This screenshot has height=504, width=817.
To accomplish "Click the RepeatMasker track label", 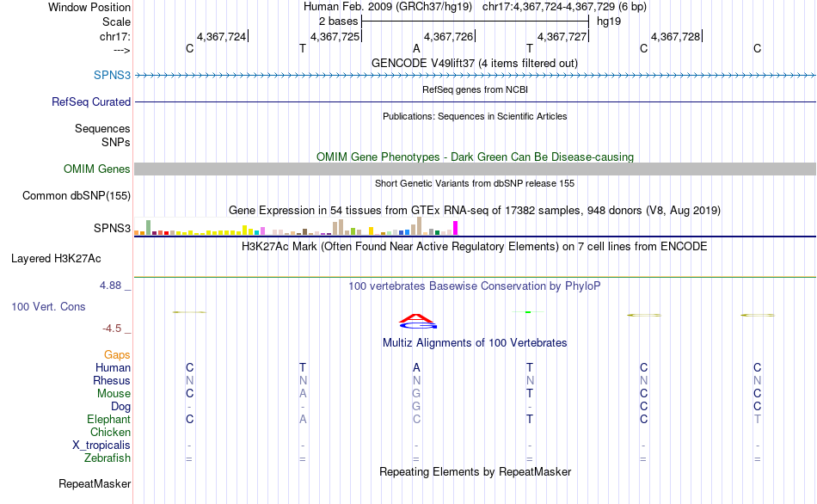I will click(95, 483).
